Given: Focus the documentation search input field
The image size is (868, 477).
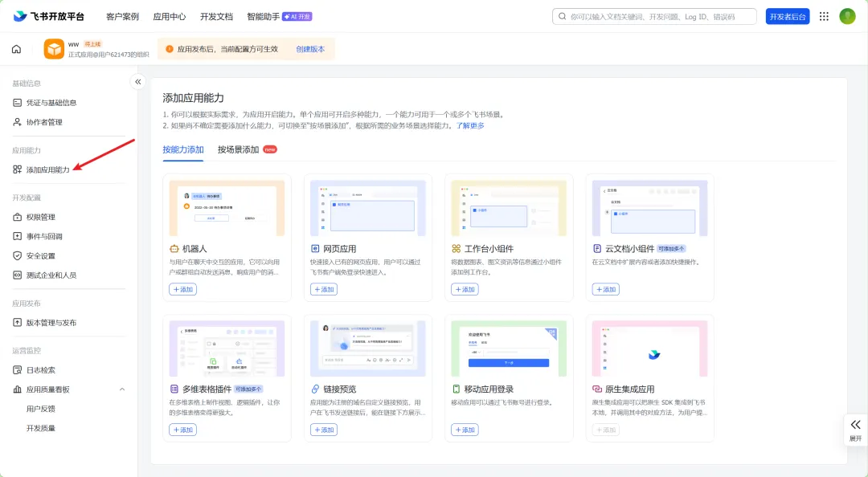Looking at the screenshot, I should pos(654,17).
